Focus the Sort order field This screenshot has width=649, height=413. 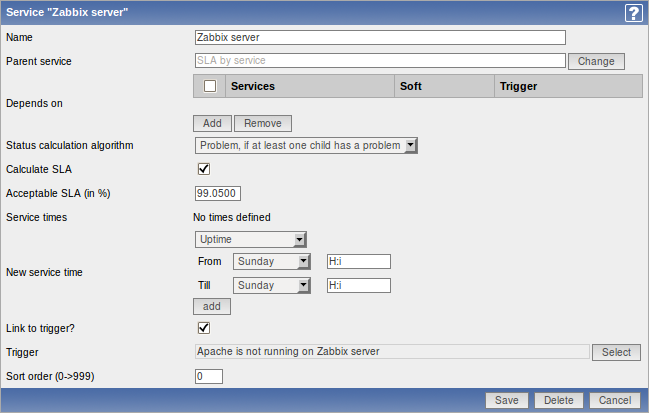209,376
